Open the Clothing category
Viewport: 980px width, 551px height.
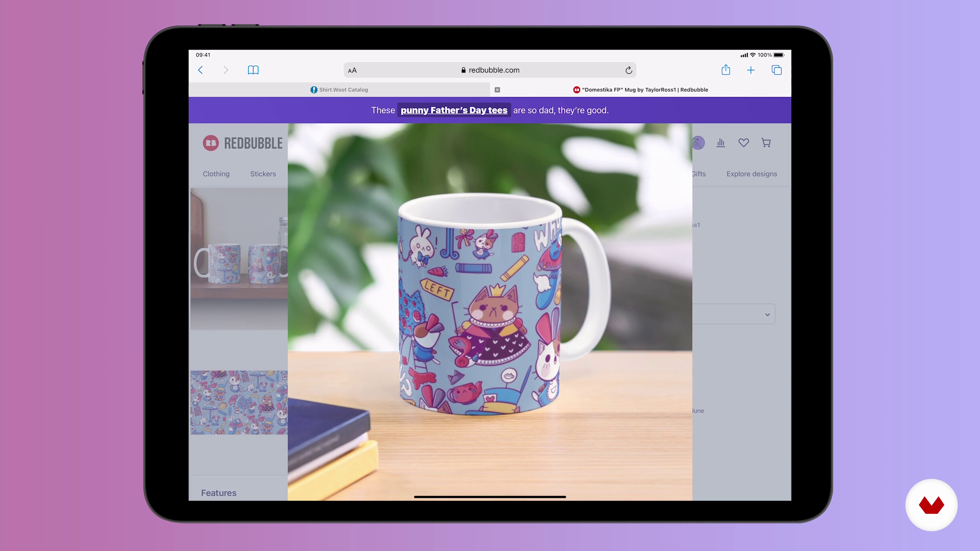[x=216, y=174]
